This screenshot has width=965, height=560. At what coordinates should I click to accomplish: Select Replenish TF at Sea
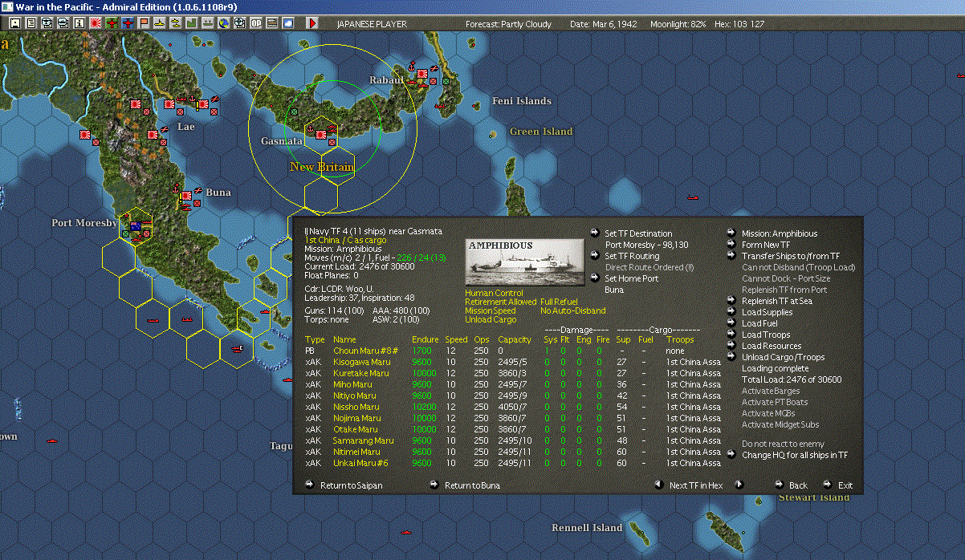click(x=776, y=301)
